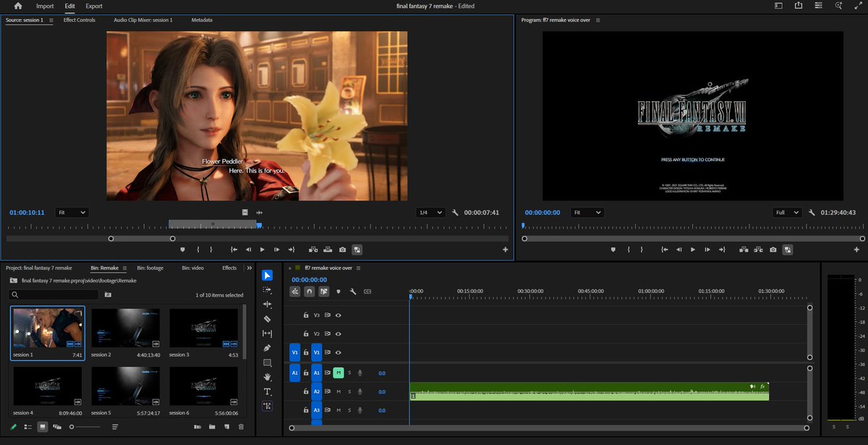
Task: Select the Hand tool
Action: tap(267, 377)
